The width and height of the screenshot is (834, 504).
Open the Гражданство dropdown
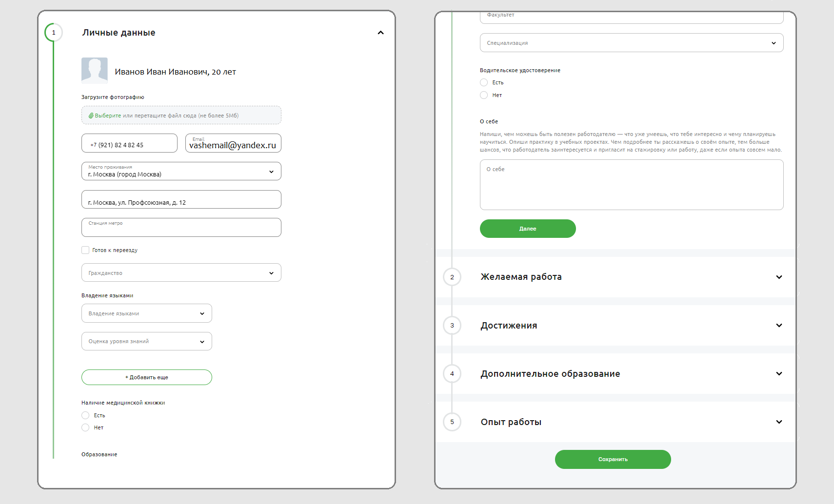181,273
